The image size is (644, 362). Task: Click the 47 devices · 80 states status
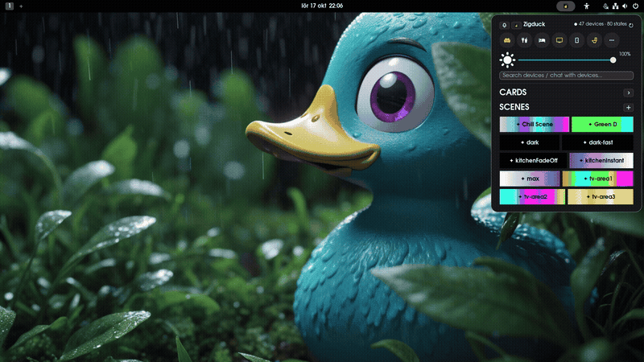(600, 24)
